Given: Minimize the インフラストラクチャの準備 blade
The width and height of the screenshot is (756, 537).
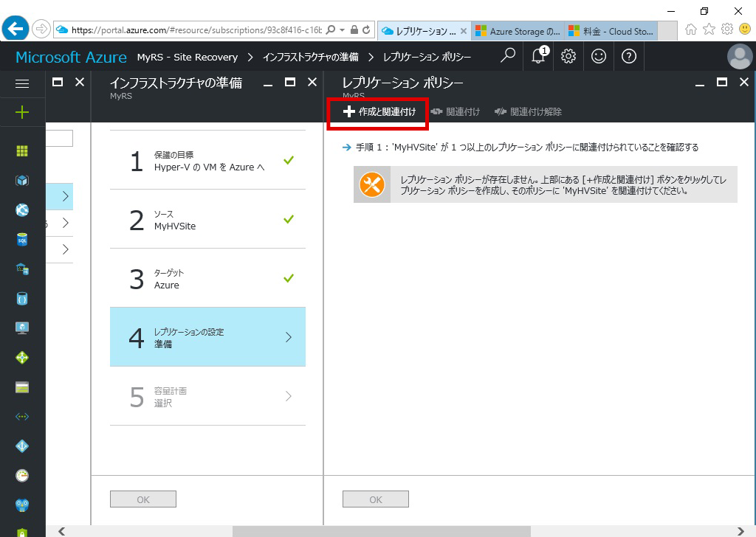Looking at the screenshot, I should coord(268,84).
